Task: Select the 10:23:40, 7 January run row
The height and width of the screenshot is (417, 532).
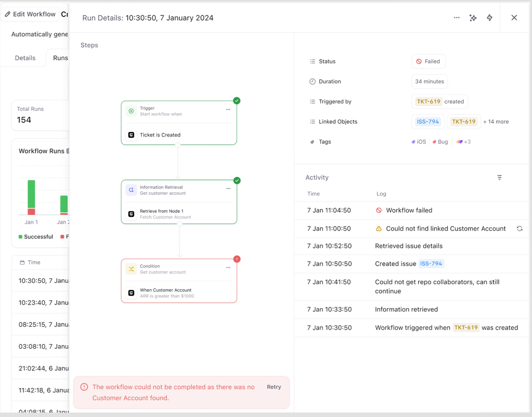Action: click(x=41, y=303)
